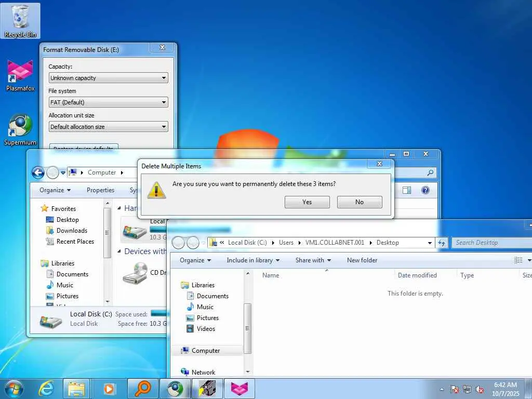Open Organize menu in Desktop window
The width and height of the screenshot is (532, 399).
pyautogui.click(x=195, y=260)
